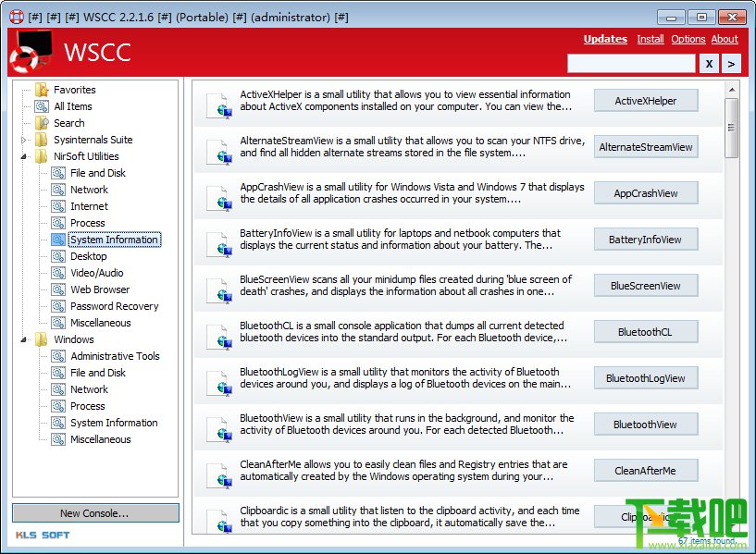Click the WSCC lifebuoy logo in header
The width and height of the screenshot is (756, 554).
coord(31,52)
